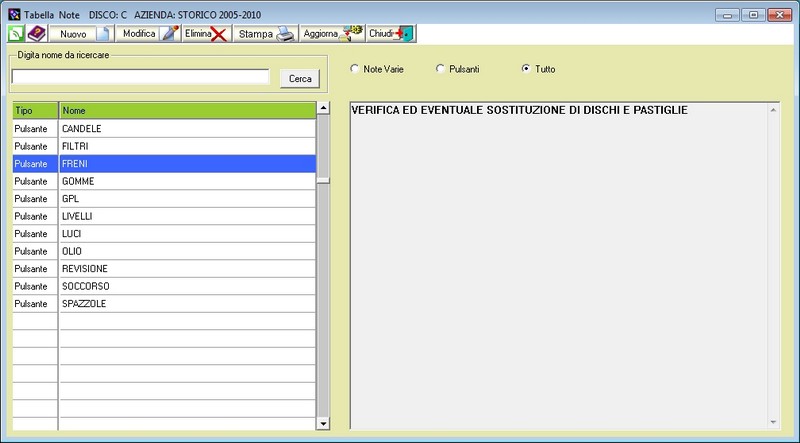This screenshot has height=443, width=800.
Task: Print the table with Stampa
Action: [266, 34]
